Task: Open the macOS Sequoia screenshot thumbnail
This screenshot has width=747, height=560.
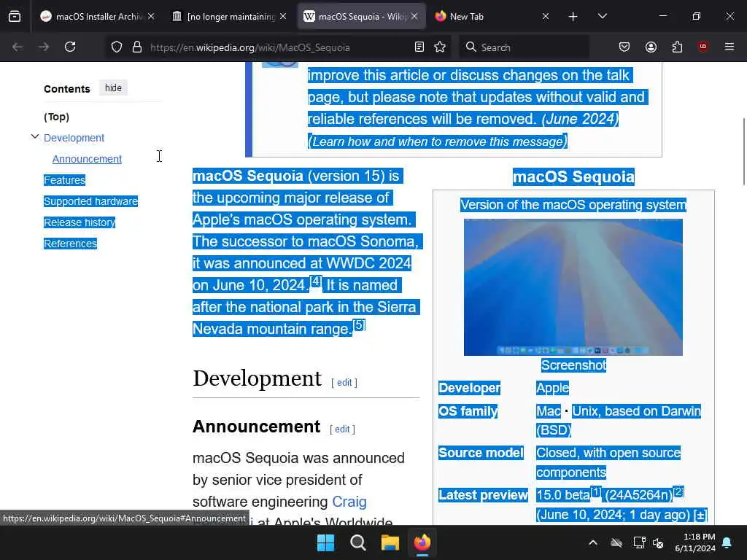Action: click(573, 287)
